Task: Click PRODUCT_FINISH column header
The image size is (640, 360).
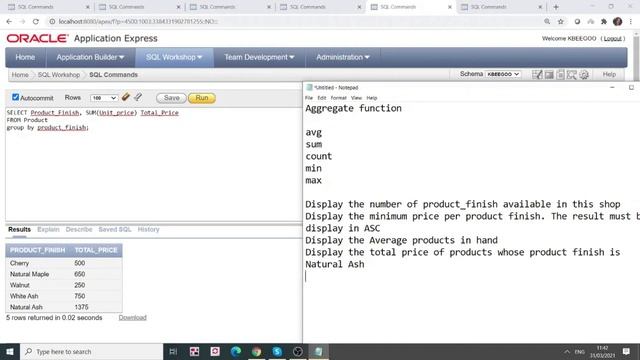Action: click(x=38, y=250)
